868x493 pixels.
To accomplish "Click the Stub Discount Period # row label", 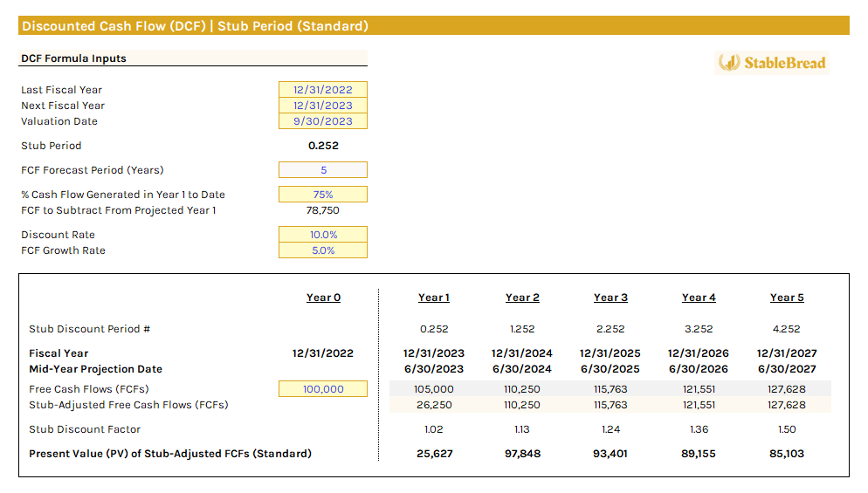I will [90, 329].
